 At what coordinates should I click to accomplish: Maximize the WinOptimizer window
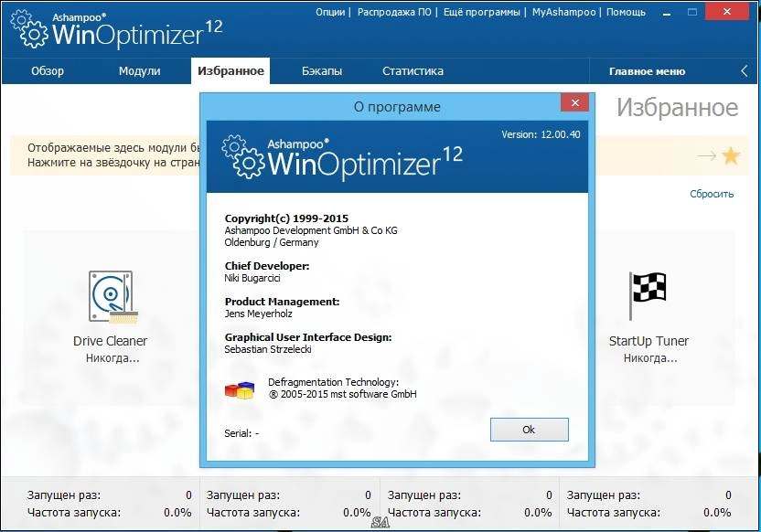[692, 12]
